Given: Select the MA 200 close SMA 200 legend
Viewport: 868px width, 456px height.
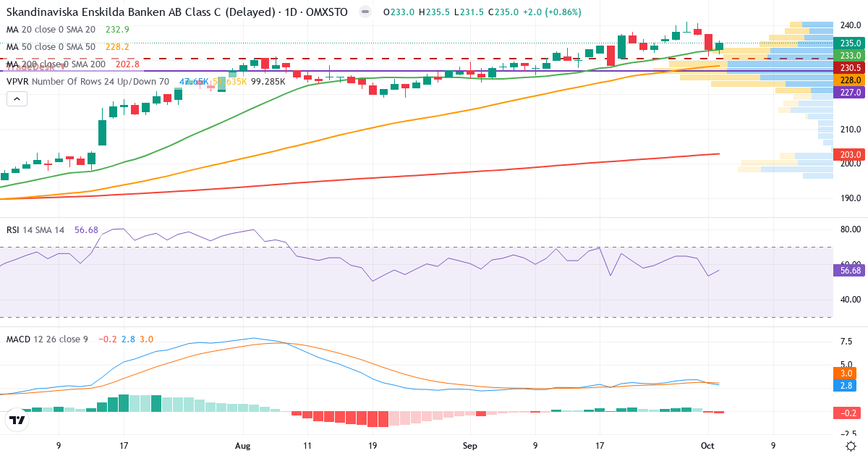Looking at the screenshot, I should [x=56, y=64].
